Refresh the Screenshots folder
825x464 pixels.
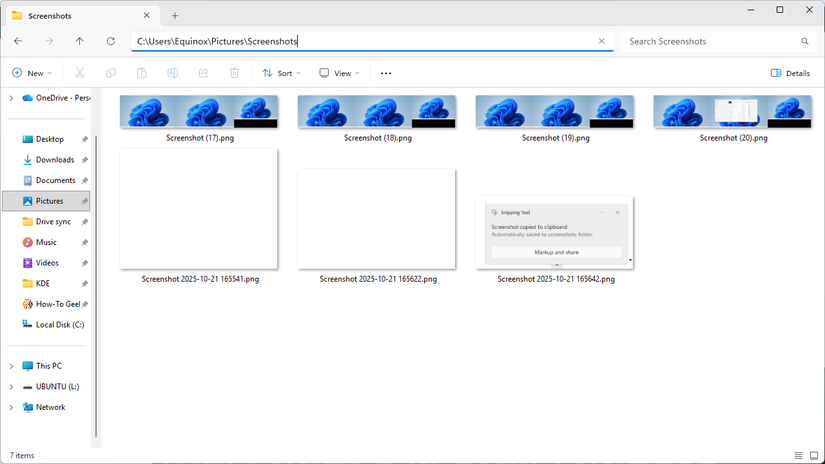tap(110, 41)
